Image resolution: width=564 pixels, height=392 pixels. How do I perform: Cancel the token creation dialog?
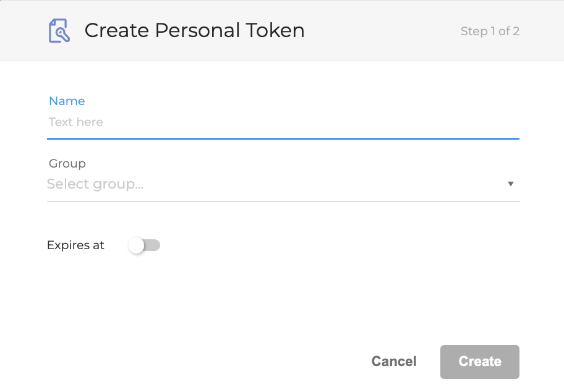point(394,362)
